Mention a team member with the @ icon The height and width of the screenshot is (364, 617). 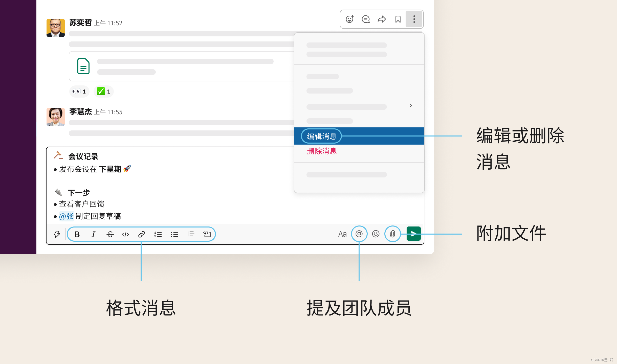pos(359,234)
